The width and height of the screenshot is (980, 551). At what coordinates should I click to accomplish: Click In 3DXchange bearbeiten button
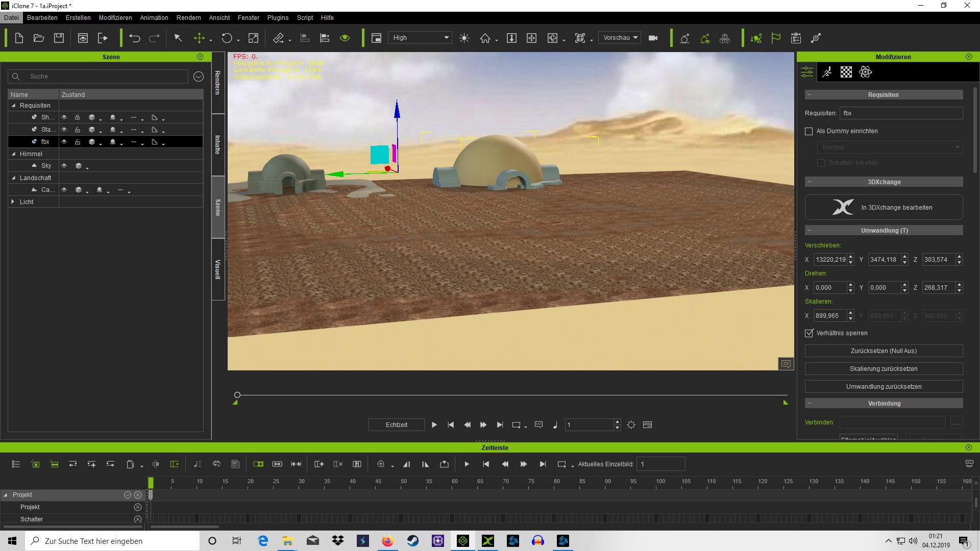click(884, 207)
